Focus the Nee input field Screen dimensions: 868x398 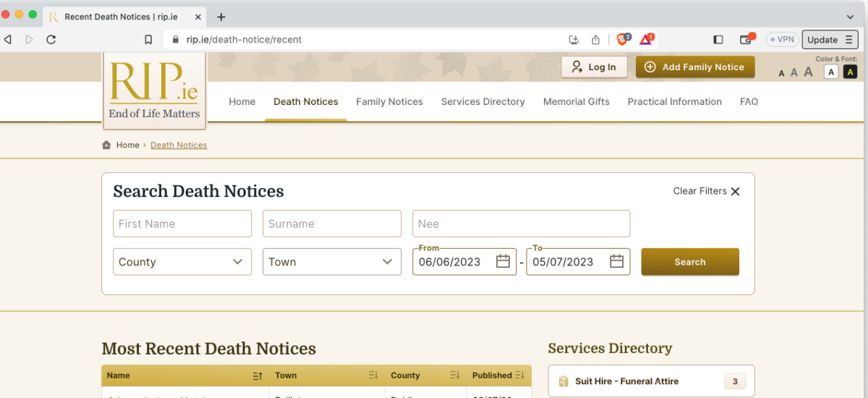point(522,224)
